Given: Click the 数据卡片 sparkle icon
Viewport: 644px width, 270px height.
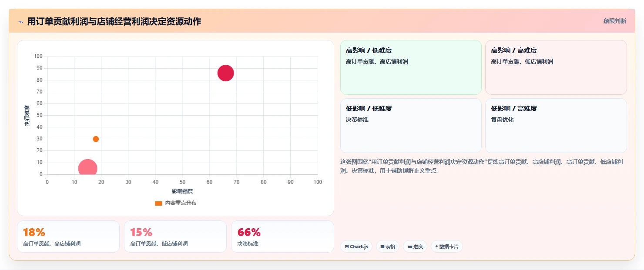Looking at the screenshot, I should [x=436, y=247].
